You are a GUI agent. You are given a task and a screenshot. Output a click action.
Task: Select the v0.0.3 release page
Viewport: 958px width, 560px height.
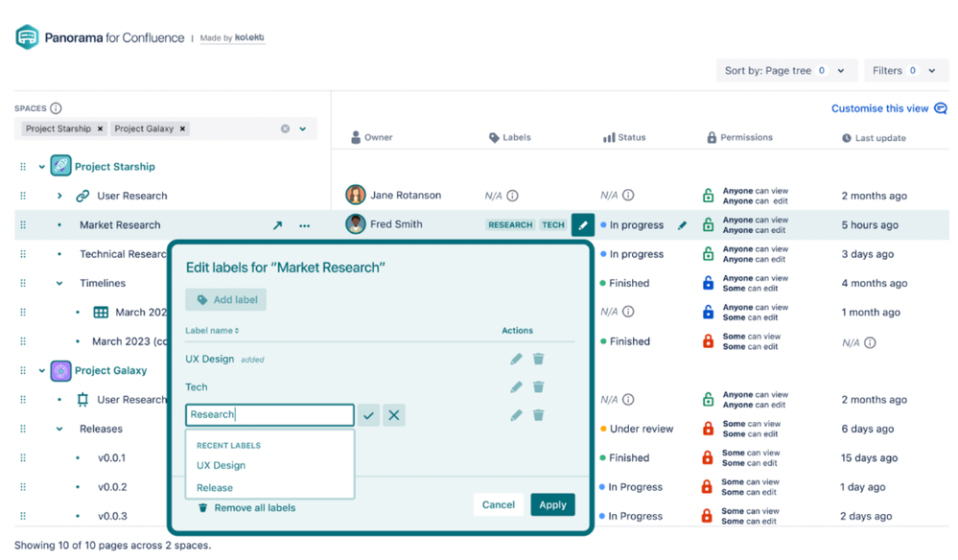click(112, 516)
